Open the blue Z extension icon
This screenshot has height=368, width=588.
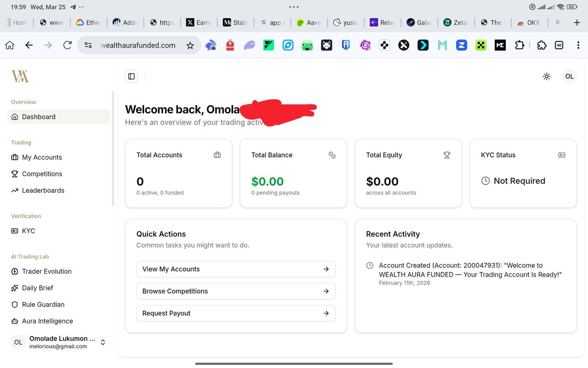462,45
